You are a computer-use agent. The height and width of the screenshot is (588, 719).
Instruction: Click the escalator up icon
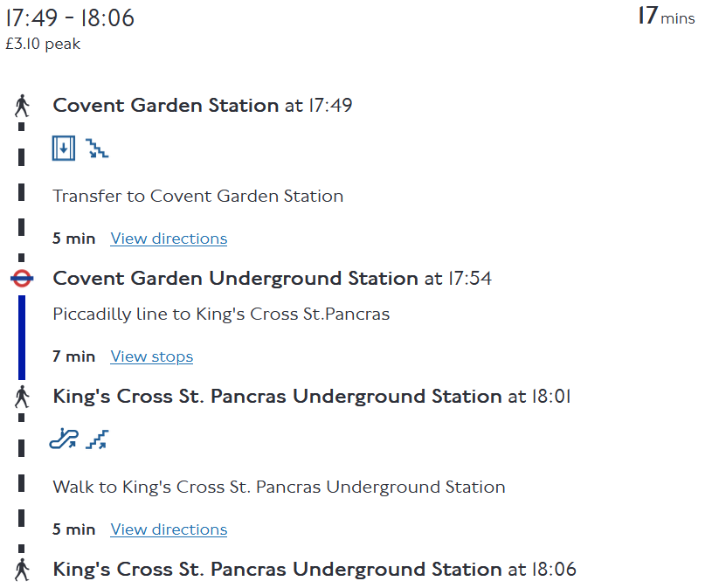[64, 439]
